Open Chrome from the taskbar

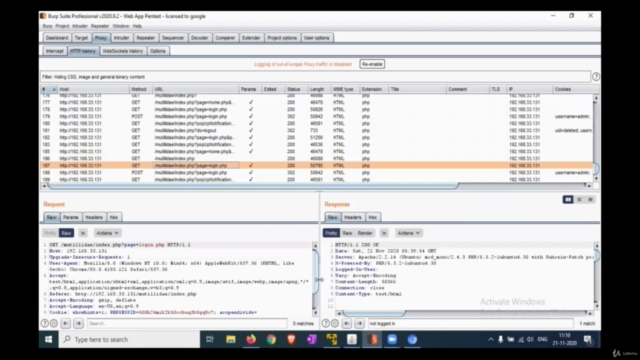[x=271, y=339]
